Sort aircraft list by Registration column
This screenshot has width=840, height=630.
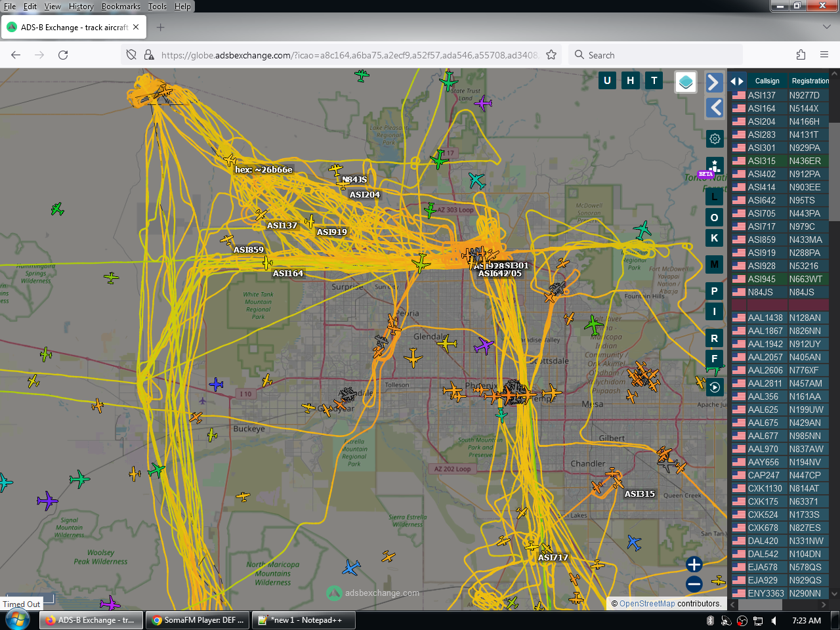(810, 81)
